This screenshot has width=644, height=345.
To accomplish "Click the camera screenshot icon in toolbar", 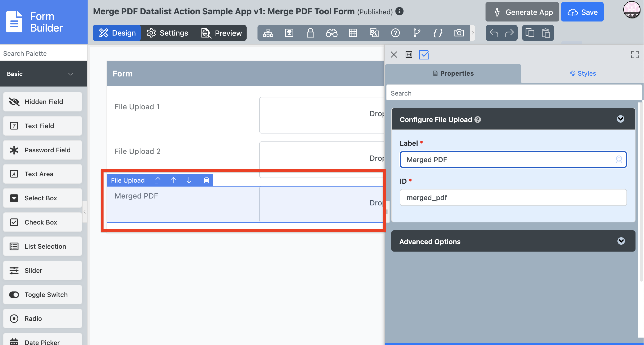I will pos(459,33).
